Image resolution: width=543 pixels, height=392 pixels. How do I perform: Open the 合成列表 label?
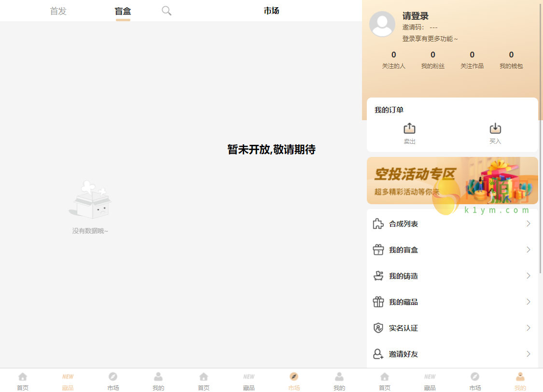point(404,224)
